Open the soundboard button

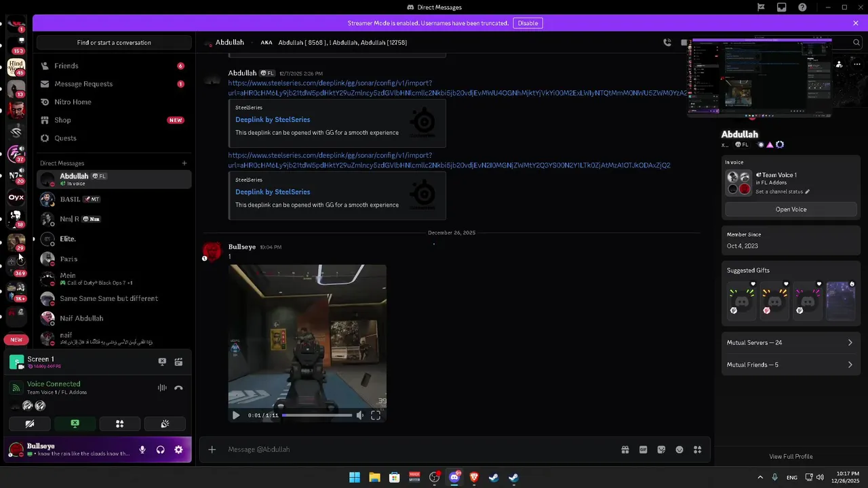[165, 424]
